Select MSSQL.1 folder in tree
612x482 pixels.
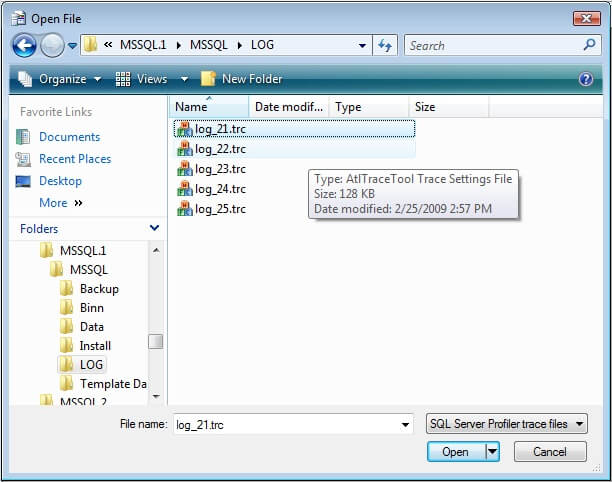coord(73,250)
